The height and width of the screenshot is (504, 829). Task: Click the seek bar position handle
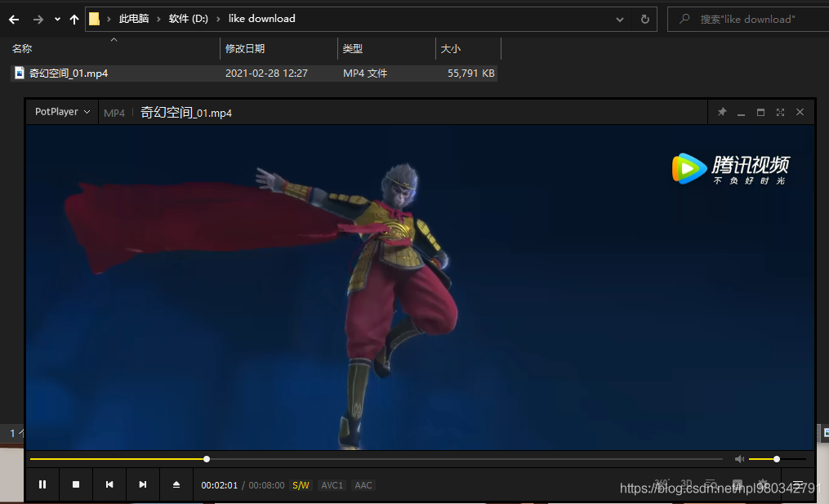point(207,459)
